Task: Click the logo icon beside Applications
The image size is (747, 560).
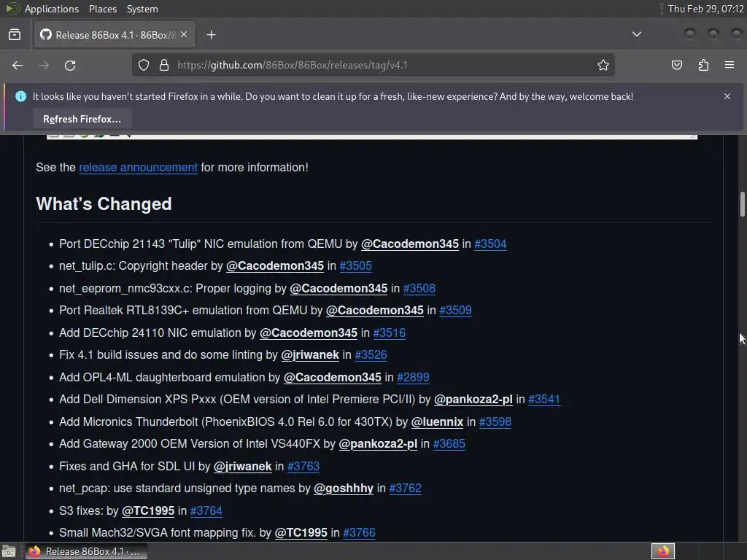Action: (12, 9)
